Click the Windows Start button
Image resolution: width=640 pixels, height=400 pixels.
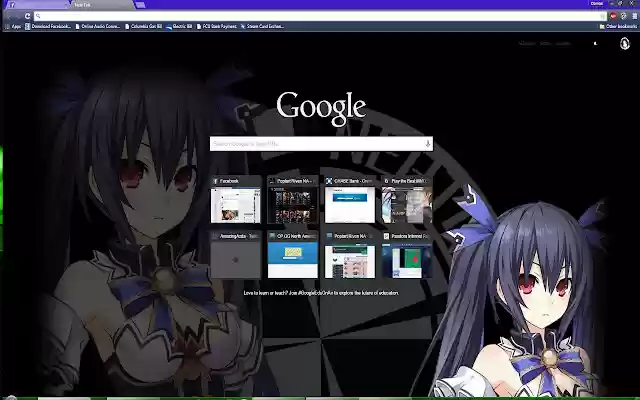[11, 398]
